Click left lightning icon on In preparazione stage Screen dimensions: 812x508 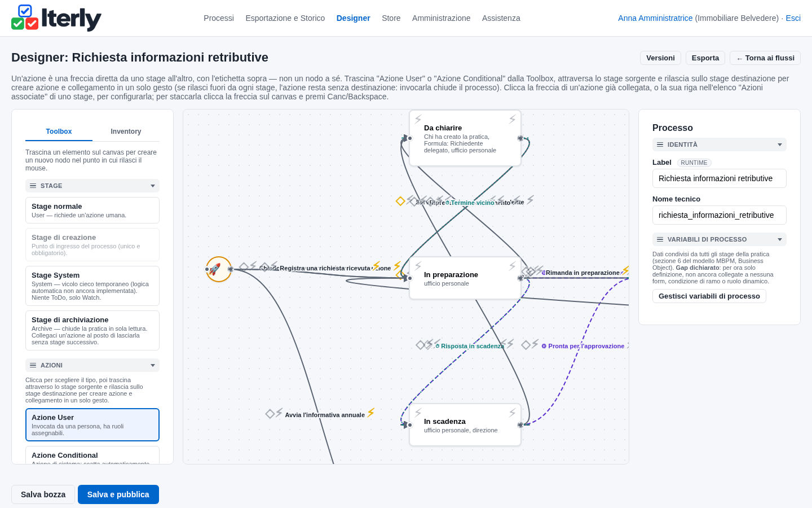point(418,266)
